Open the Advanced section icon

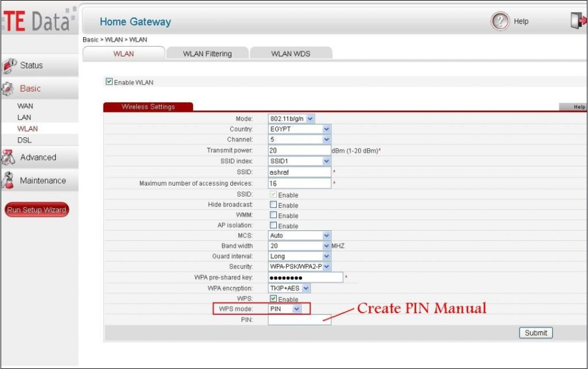pos(8,156)
